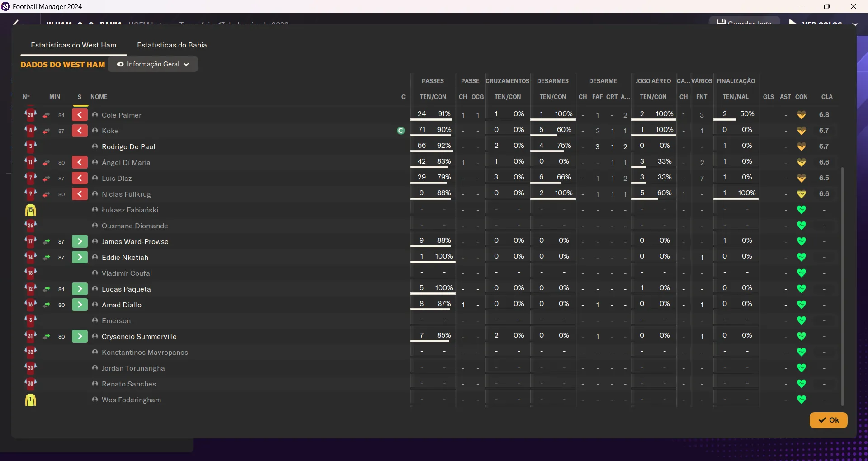Viewport: 868px width, 461px height.
Task: Sort by FNT column header
Action: (702, 97)
